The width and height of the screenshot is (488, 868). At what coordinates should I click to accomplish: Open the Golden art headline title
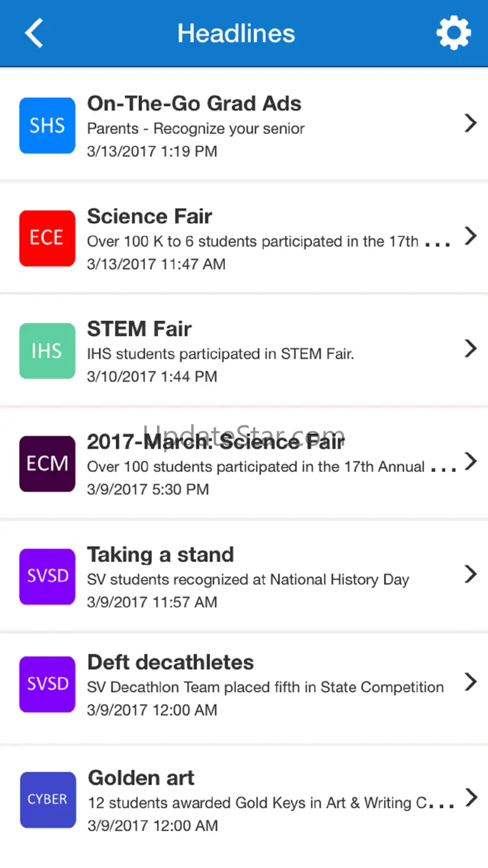141,778
